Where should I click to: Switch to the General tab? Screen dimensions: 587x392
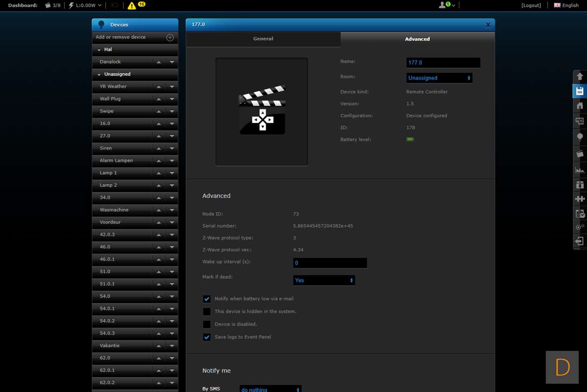tap(263, 39)
